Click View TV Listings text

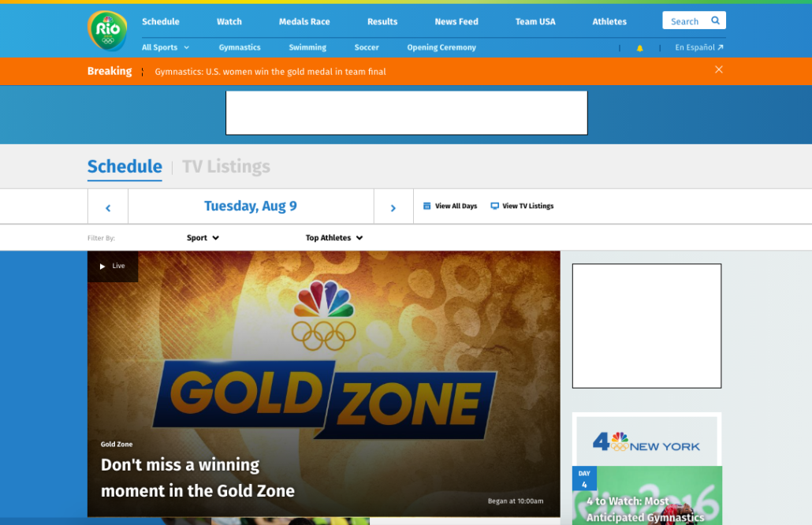[527, 206]
